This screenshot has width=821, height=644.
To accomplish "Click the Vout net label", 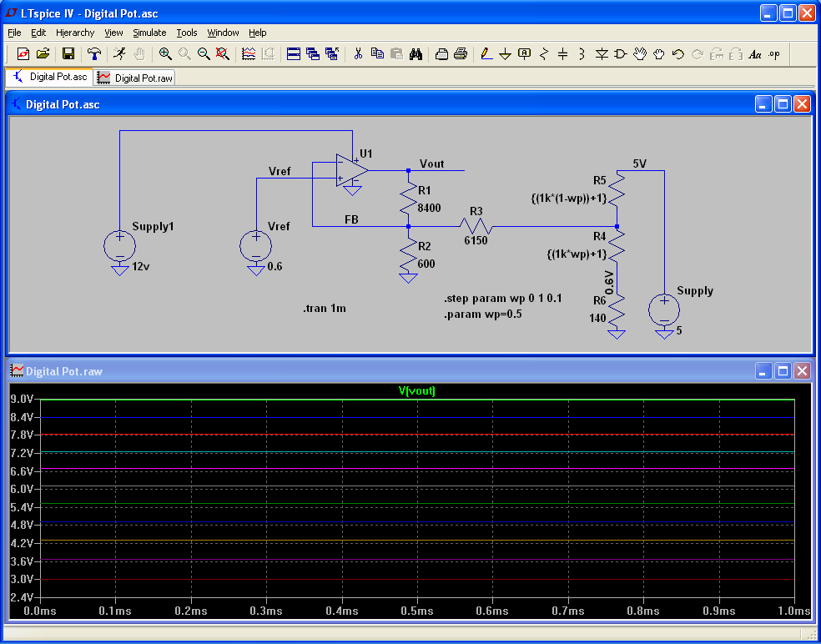I will 432,164.
